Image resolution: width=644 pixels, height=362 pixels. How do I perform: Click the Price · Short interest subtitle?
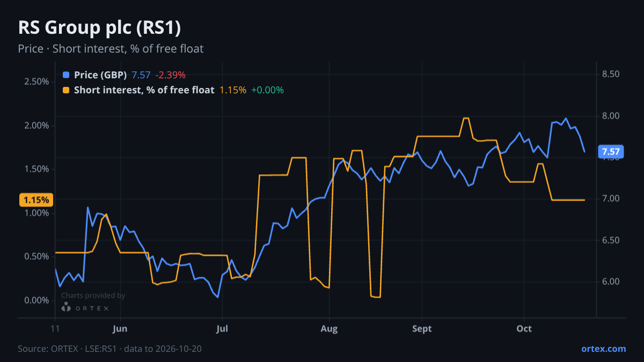pyautogui.click(x=111, y=49)
